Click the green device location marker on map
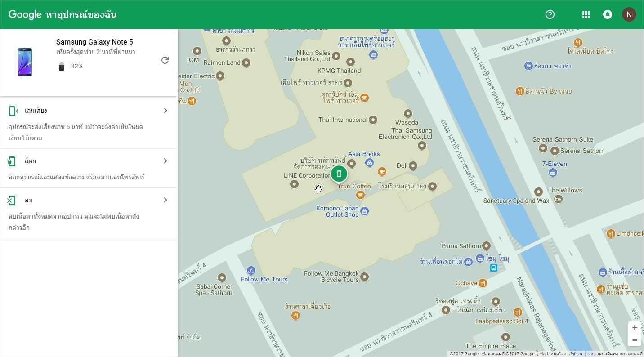Image resolution: width=644 pixels, height=357 pixels. point(339,174)
